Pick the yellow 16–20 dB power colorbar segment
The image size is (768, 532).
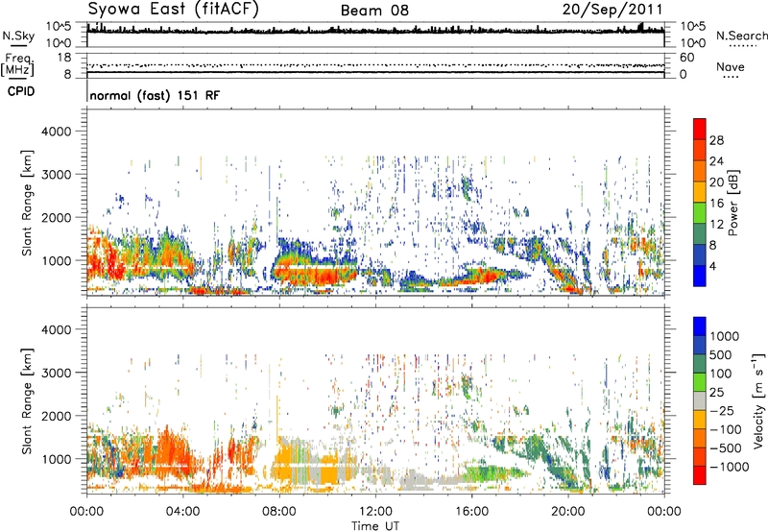tap(700, 192)
